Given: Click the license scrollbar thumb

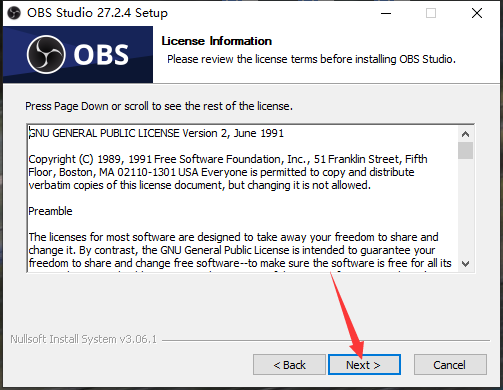Looking at the screenshot, I should click(x=466, y=151).
